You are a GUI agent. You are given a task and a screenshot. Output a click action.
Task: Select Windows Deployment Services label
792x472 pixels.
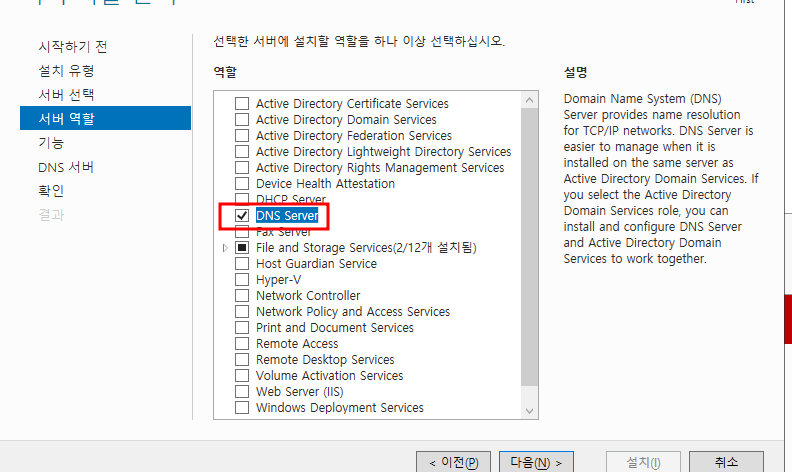(339, 408)
